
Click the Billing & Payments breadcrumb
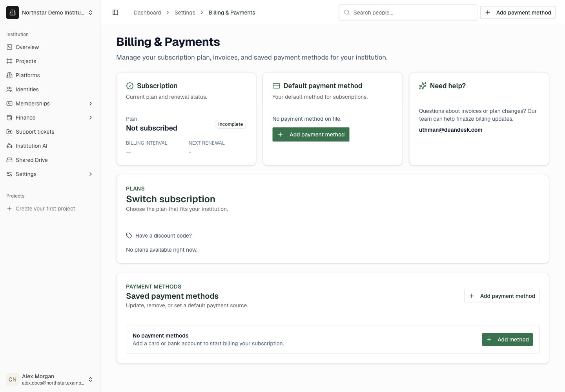pyautogui.click(x=232, y=13)
